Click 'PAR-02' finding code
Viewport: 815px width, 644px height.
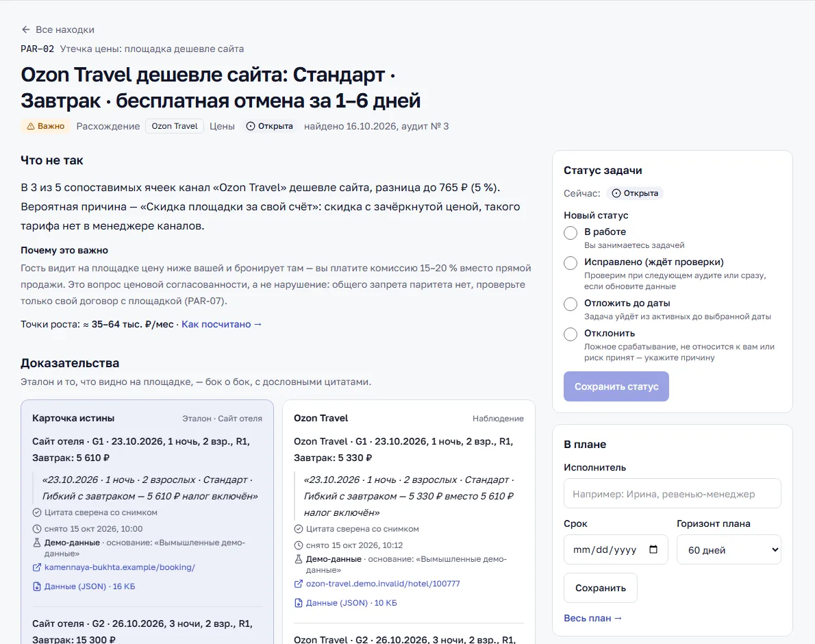click(38, 49)
